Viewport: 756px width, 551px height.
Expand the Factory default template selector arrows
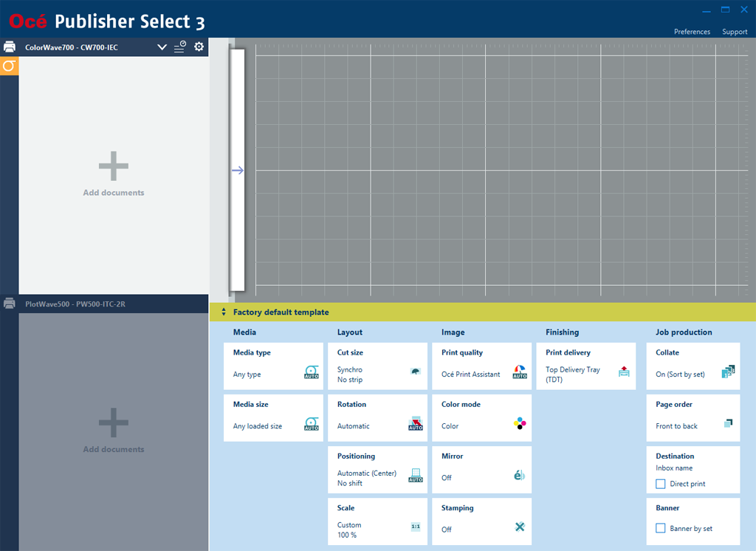[x=224, y=312]
